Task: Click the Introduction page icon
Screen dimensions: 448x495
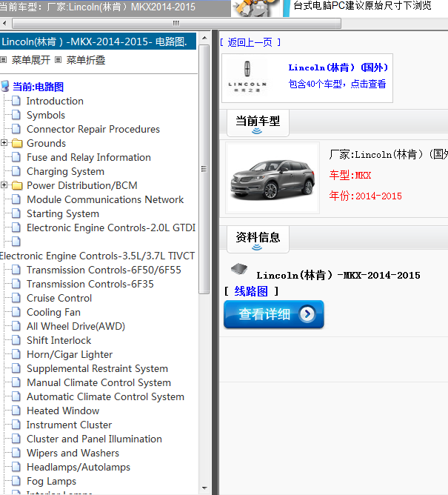Action: point(16,101)
